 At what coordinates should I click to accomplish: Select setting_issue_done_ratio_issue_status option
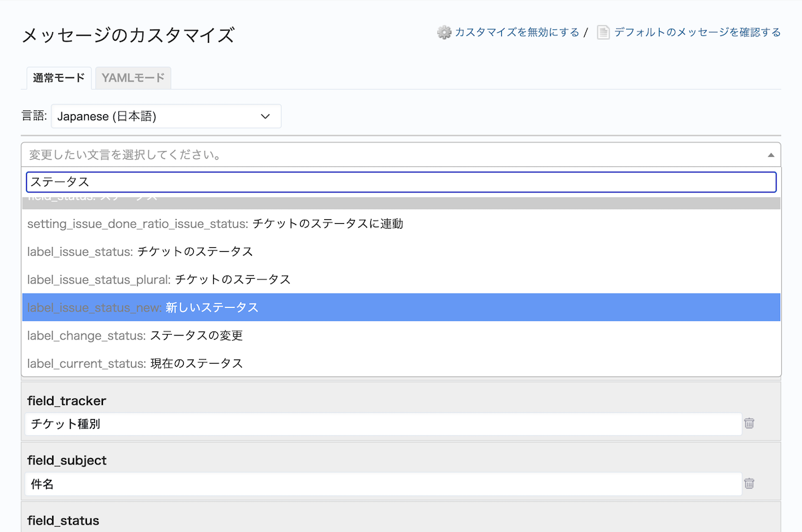tap(215, 224)
